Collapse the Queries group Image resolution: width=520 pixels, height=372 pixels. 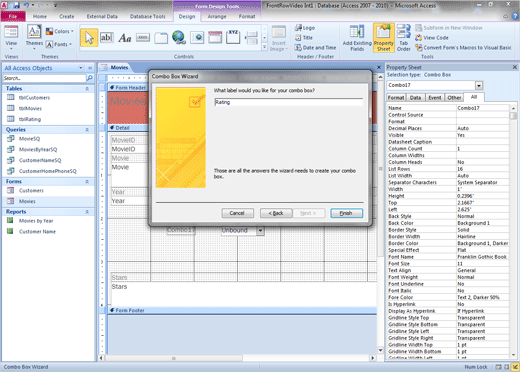point(87,130)
